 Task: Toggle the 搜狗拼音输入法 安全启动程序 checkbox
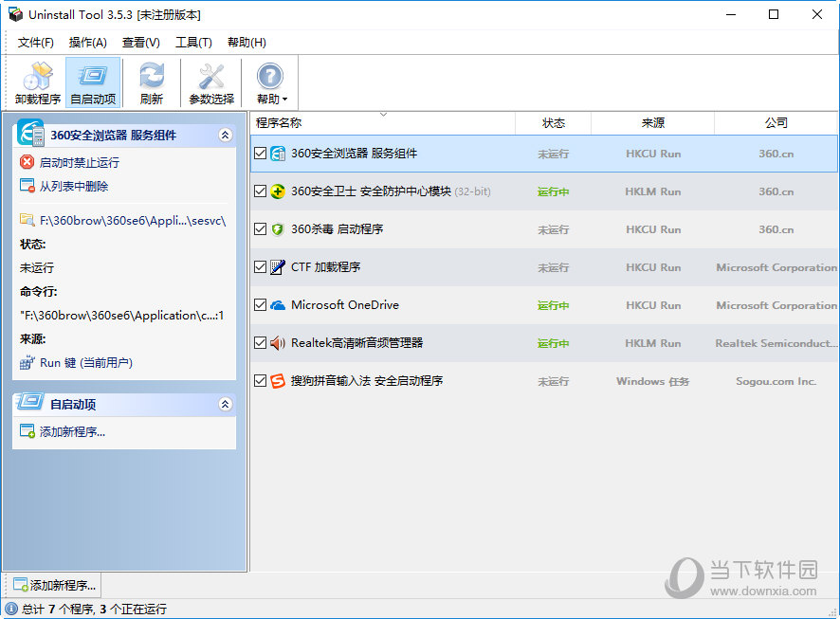click(261, 381)
